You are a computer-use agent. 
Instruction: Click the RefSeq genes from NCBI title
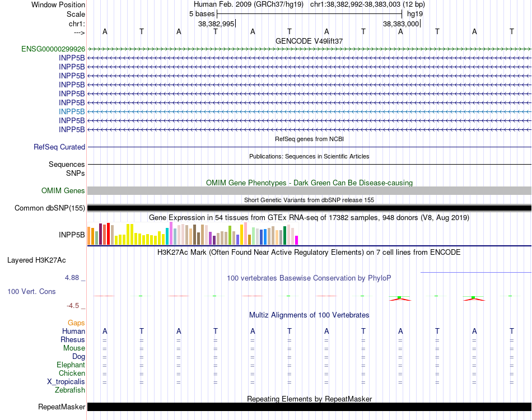click(309, 139)
